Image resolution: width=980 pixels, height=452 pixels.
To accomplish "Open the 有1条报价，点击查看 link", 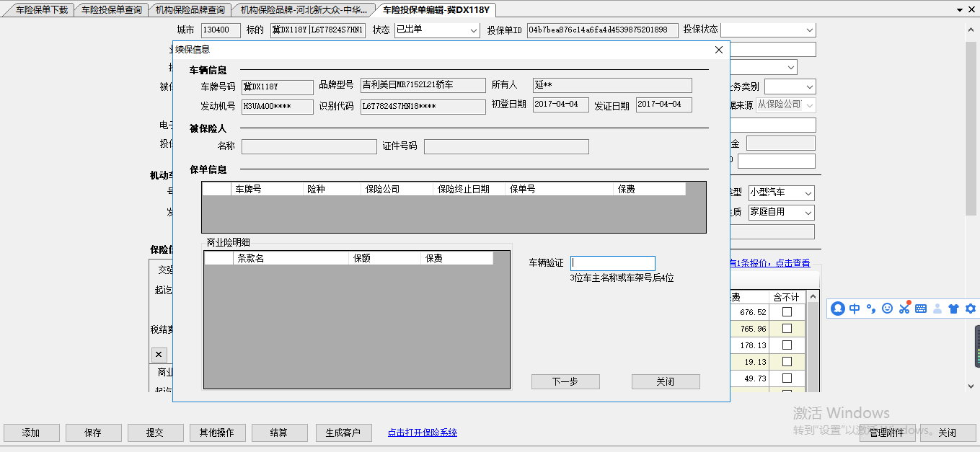I will [x=769, y=263].
